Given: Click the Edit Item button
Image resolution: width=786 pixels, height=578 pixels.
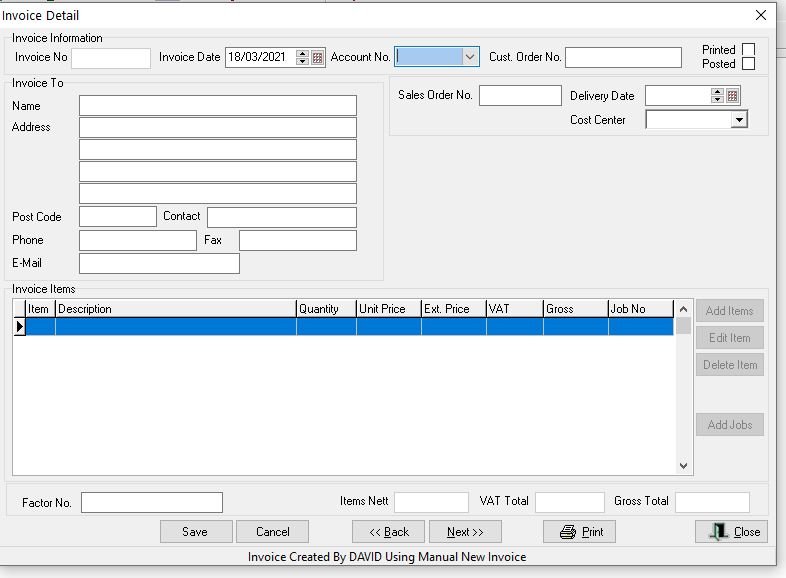Looking at the screenshot, I should click(x=730, y=338).
